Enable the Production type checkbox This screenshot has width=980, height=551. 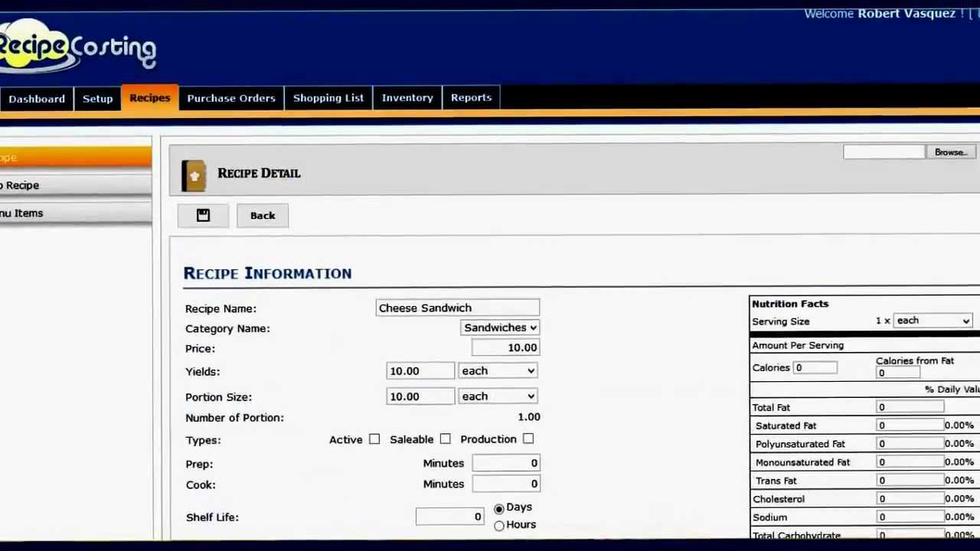pyautogui.click(x=528, y=439)
